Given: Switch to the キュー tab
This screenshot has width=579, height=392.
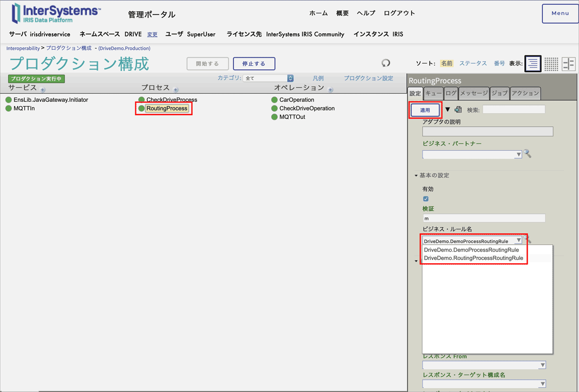Looking at the screenshot, I should click(x=433, y=93).
